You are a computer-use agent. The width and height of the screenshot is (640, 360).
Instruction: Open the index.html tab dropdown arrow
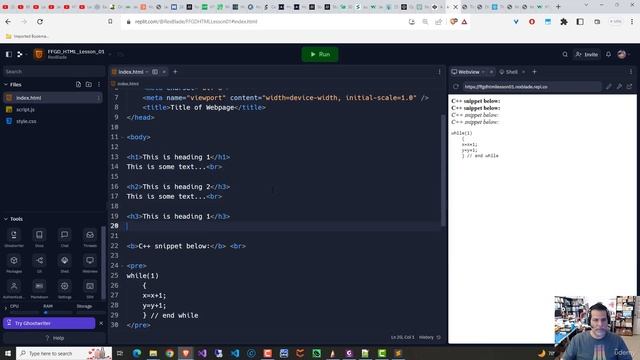click(x=147, y=72)
